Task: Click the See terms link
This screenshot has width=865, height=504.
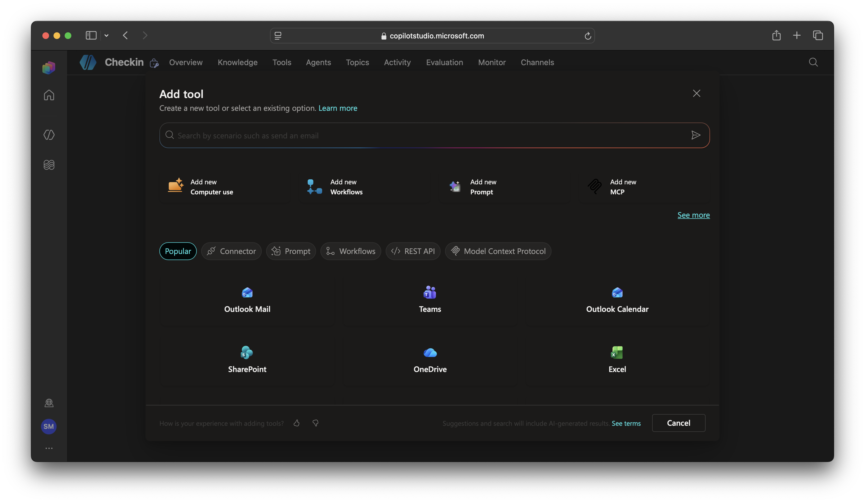Action: [626, 423]
